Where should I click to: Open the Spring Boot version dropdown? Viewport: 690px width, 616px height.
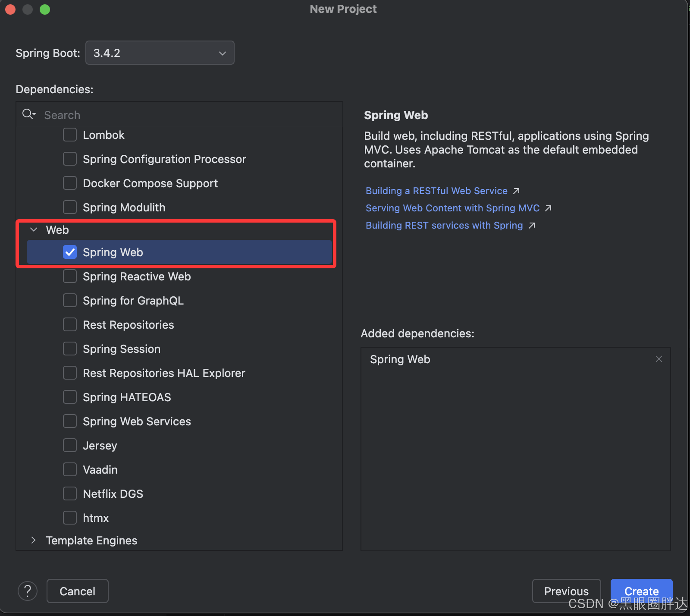[160, 53]
